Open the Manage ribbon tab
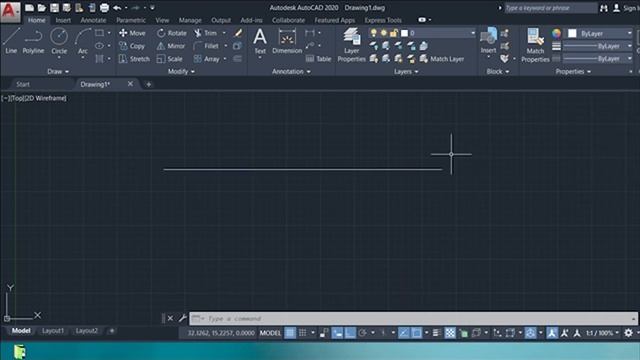 [190, 20]
